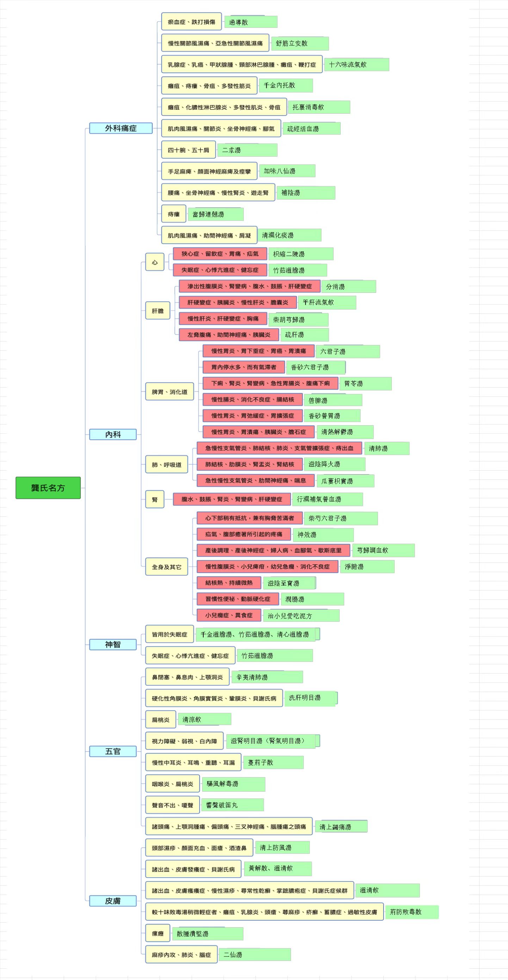
Task: Select the 滋陰至寶湯 formula label
Action: click(x=290, y=583)
